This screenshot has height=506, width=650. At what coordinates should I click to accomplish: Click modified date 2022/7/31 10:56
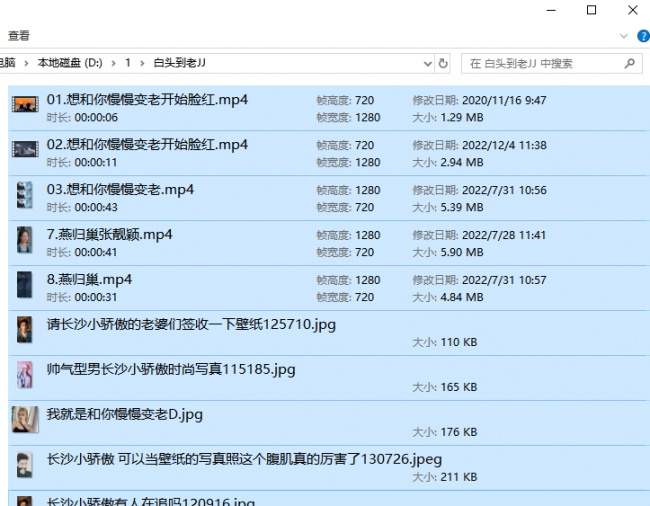(x=504, y=190)
